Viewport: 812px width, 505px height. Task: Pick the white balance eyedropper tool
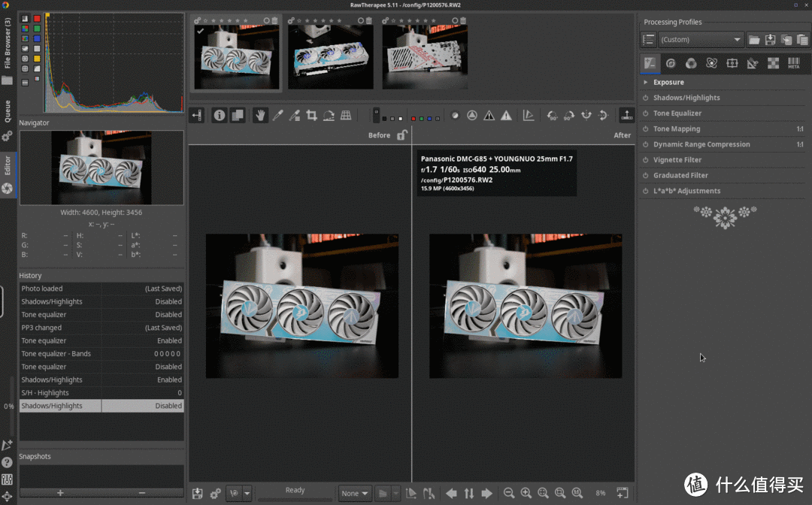coord(277,115)
